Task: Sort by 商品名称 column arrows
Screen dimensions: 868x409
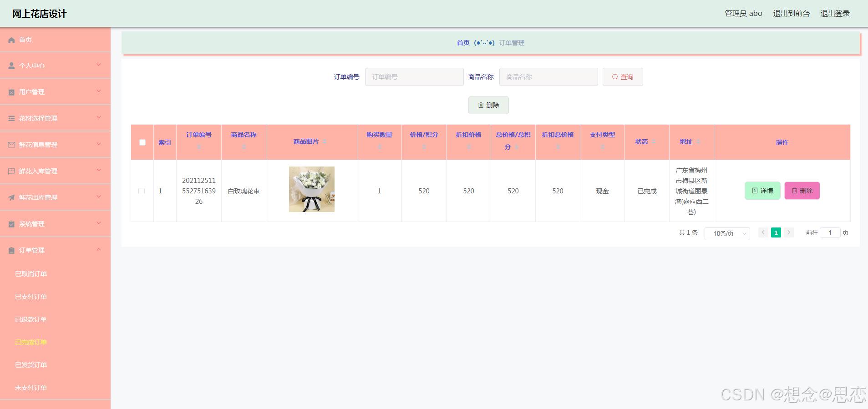Action: pyautogui.click(x=244, y=147)
